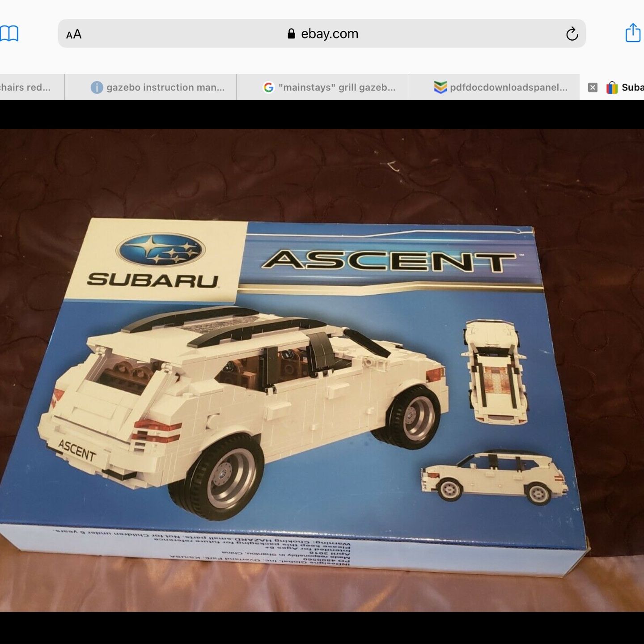Click the padlock secure site icon

point(291,34)
